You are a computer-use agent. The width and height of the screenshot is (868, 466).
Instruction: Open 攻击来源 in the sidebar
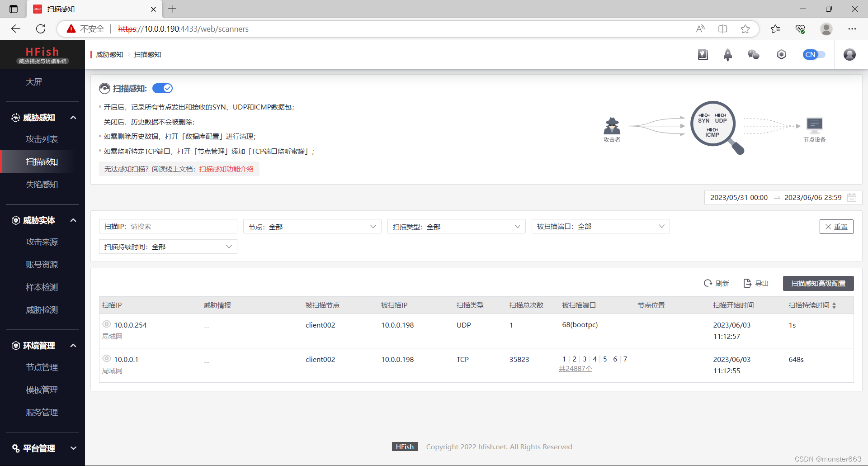point(42,242)
